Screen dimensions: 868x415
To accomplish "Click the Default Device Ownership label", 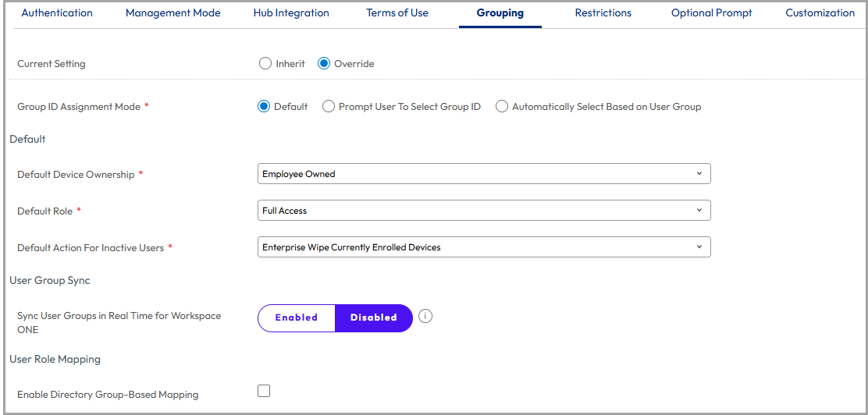I will point(76,174).
